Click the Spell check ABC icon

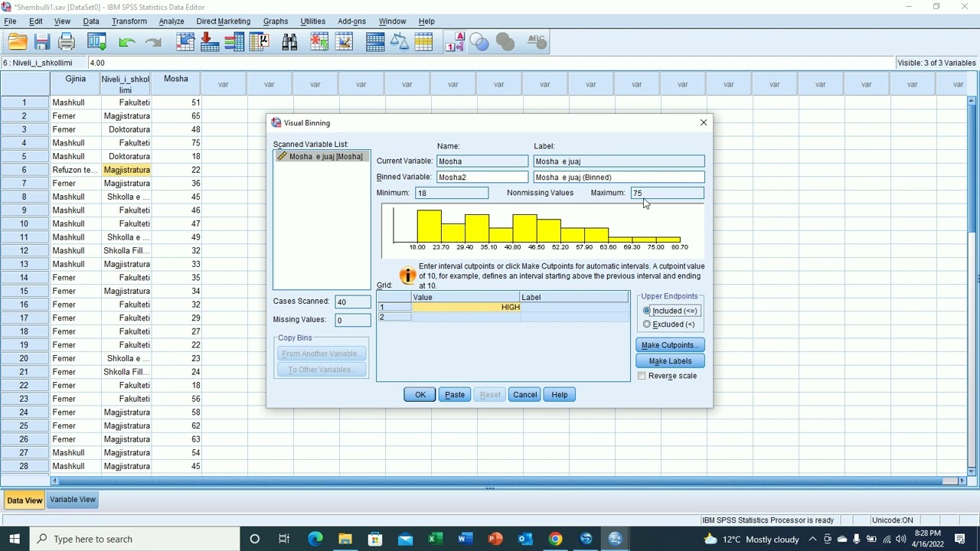tap(537, 42)
